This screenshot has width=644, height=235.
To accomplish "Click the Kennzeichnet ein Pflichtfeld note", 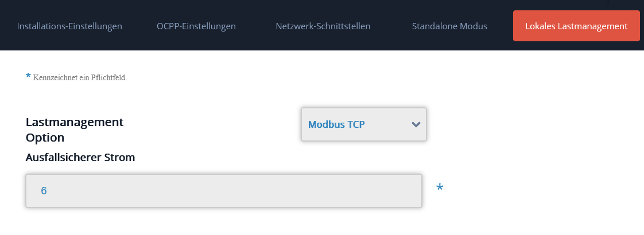I will [80, 78].
